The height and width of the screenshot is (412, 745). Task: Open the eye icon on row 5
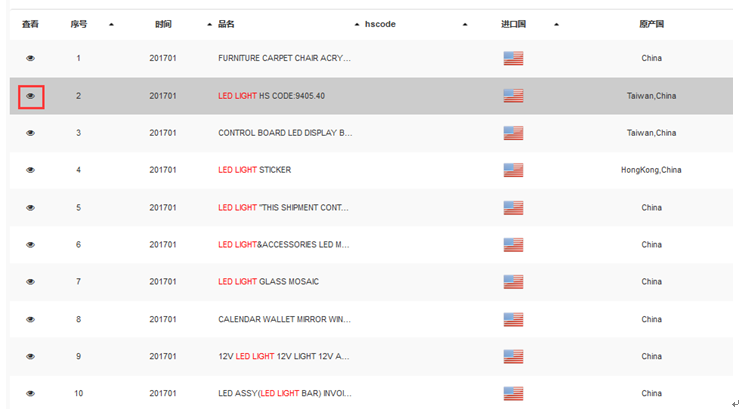[x=30, y=208]
